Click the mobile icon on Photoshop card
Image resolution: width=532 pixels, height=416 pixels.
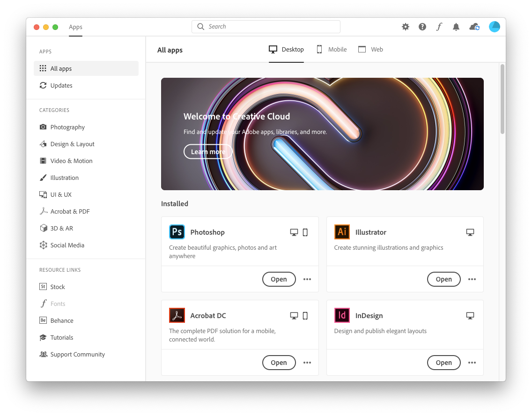tap(305, 232)
